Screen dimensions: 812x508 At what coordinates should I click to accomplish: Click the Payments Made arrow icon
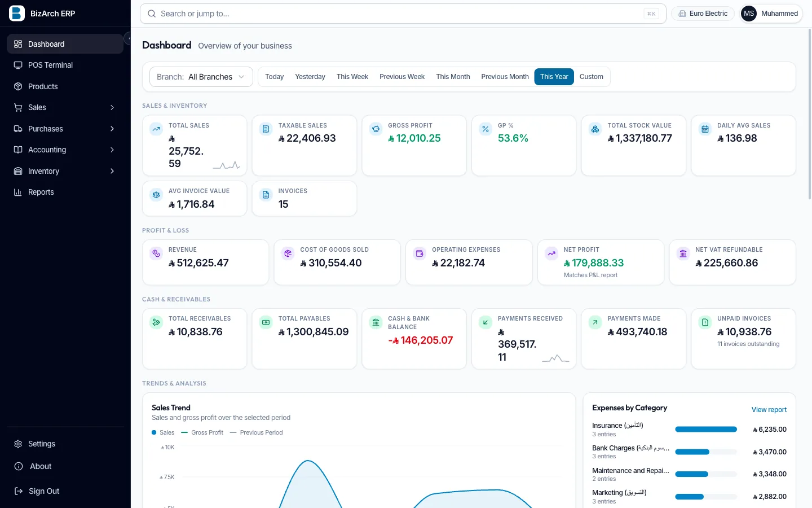point(595,322)
